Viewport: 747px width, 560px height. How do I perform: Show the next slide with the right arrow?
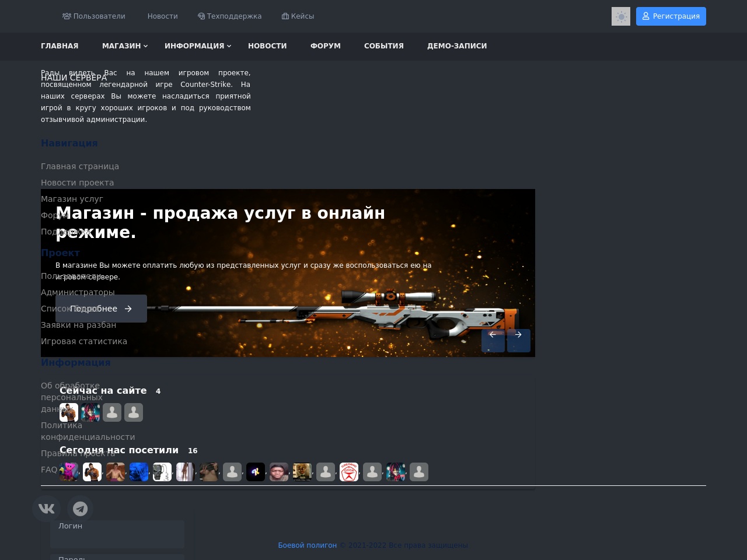[x=519, y=341]
